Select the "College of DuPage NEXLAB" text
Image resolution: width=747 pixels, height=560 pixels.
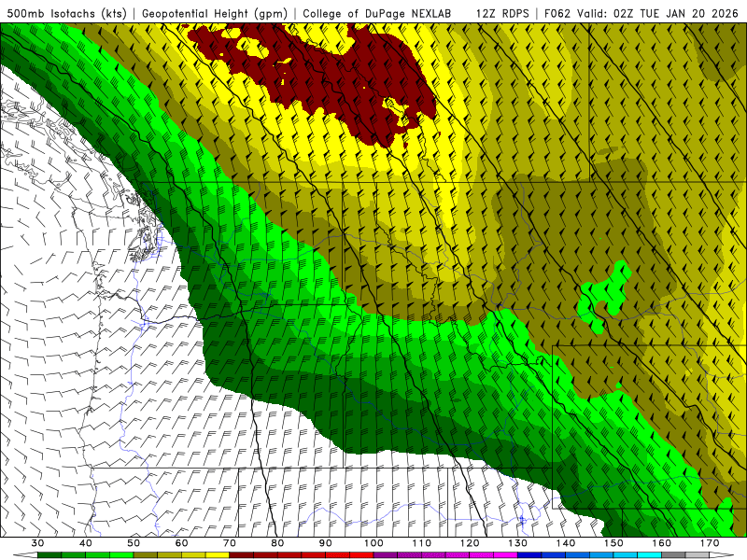click(x=377, y=13)
